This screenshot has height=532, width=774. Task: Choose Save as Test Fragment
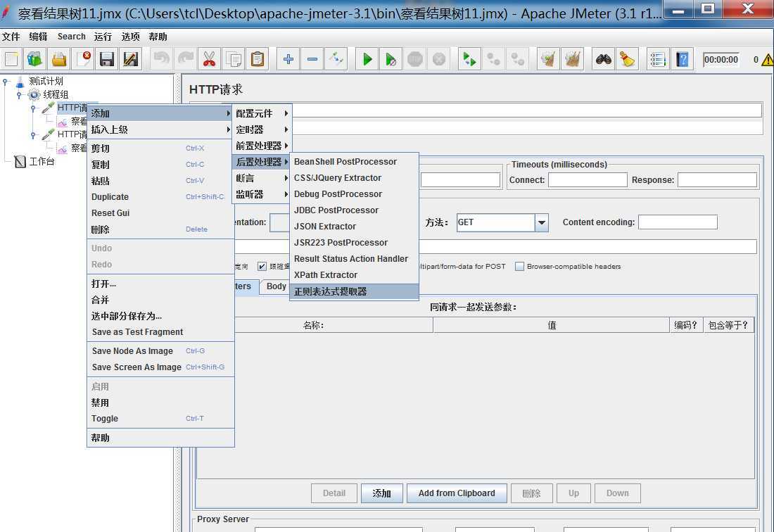[x=160, y=332]
